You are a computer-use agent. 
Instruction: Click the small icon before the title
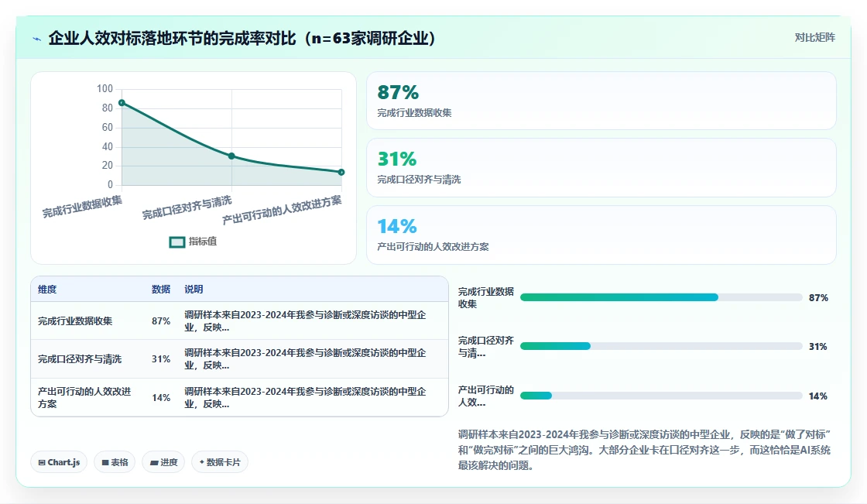click(37, 39)
